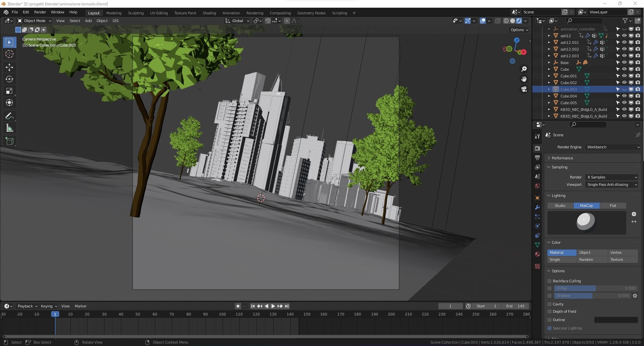
Task: Open Object Mode dropdown
Action: click(34, 21)
